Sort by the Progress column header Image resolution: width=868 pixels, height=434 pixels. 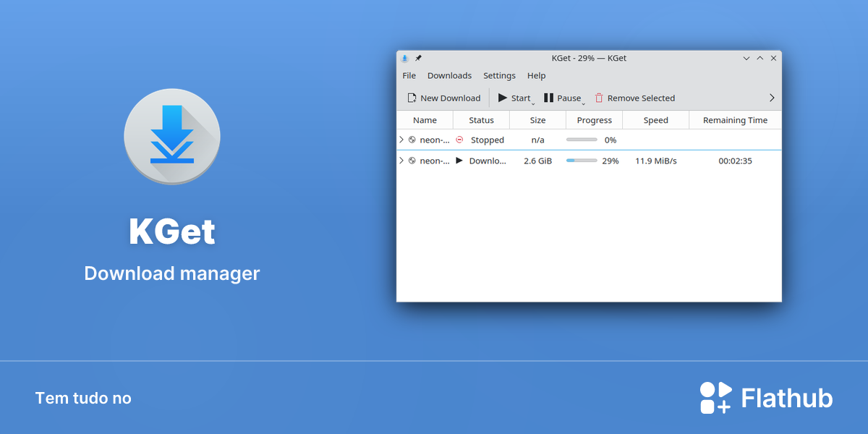(x=595, y=120)
